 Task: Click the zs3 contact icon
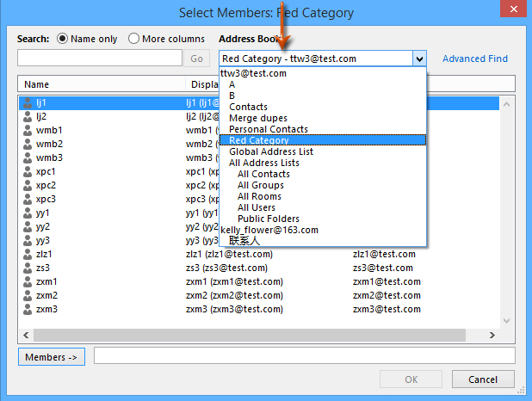click(28, 268)
